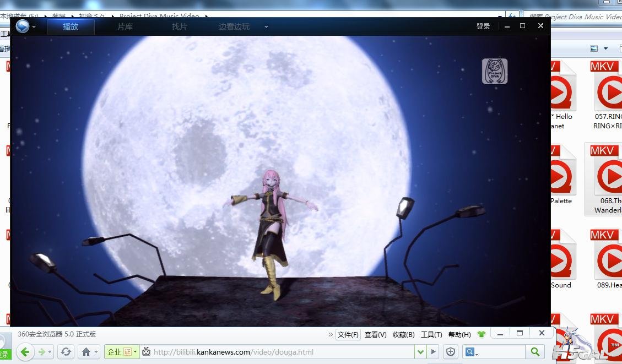Click the green shirt skin icon
Image resolution: width=622 pixels, height=364 pixels.
pyautogui.click(x=481, y=334)
